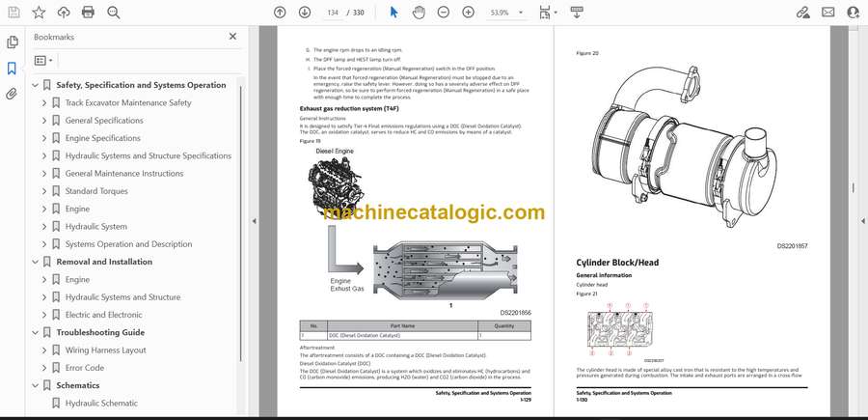Expand the Wiring Harness Layout bookmark
The height and width of the screenshot is (420, 868).
click(x=44, y=350)
